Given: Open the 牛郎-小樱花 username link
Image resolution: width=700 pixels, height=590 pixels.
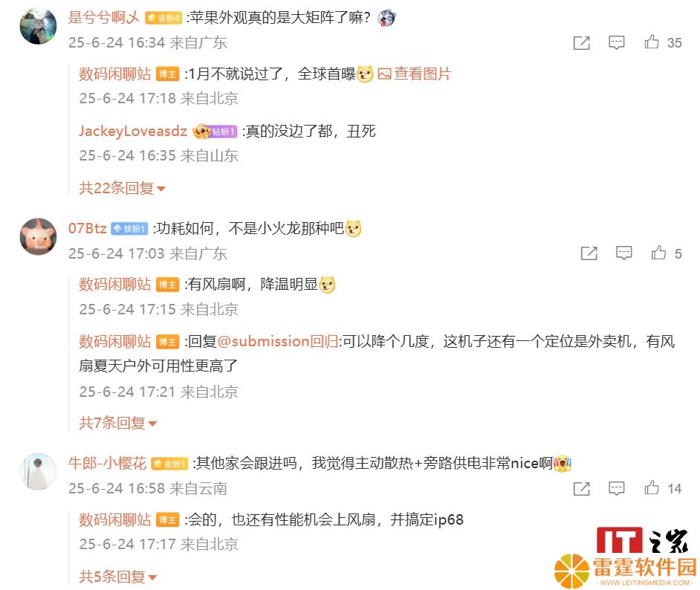Looking at the screenshot, I should tap(107, 463).
